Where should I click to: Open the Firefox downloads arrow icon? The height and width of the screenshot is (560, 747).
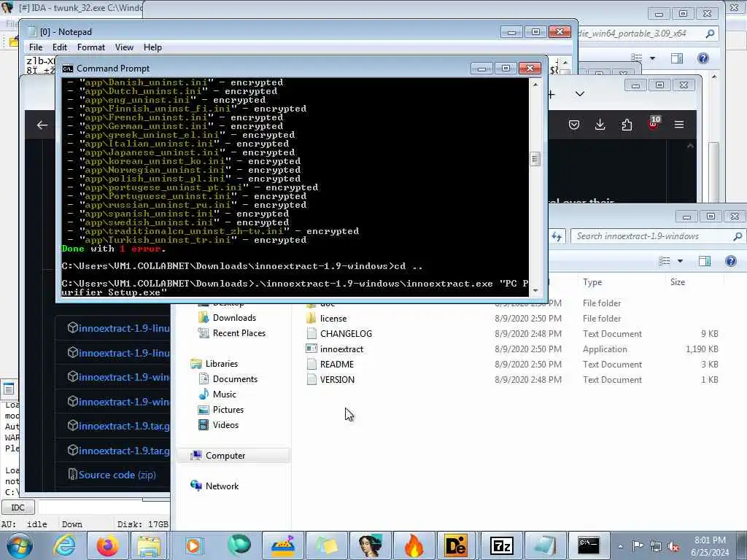(600, 125)
